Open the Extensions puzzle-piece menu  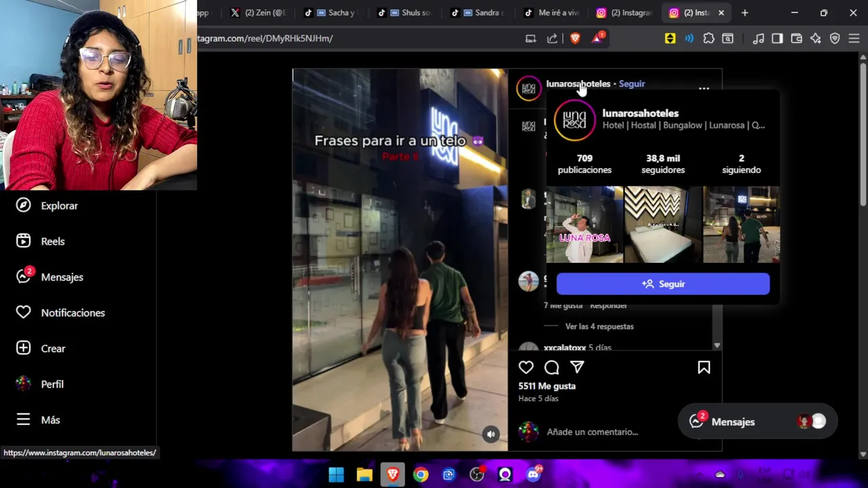tap(709, 39)
